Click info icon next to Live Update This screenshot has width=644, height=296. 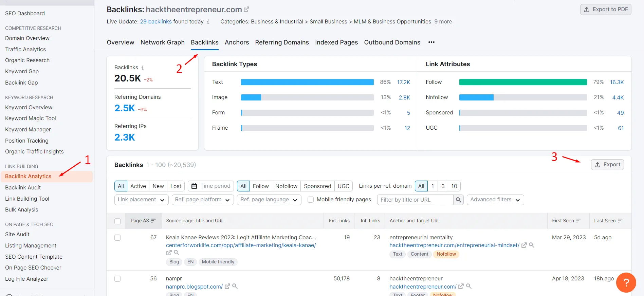point(208,22)
